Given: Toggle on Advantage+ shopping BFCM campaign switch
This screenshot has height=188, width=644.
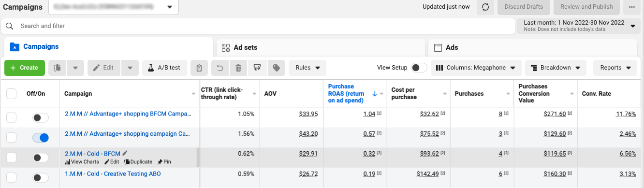Looking at the screenshot, I should tap(41, 117).
